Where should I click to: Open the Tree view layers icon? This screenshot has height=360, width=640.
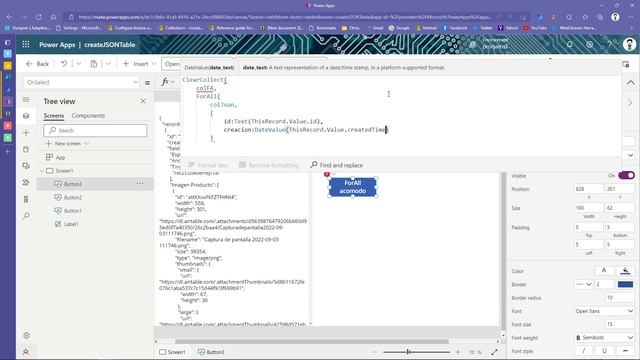point(26,116)
